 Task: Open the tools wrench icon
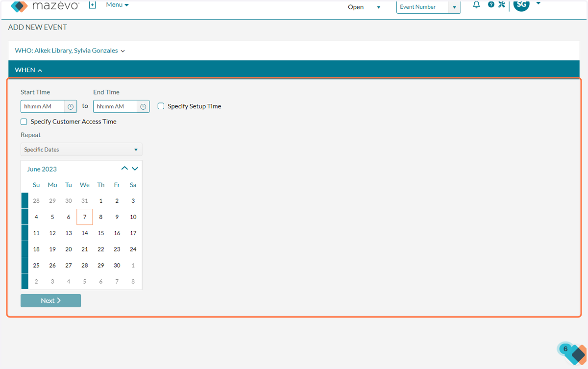point(502,5)
